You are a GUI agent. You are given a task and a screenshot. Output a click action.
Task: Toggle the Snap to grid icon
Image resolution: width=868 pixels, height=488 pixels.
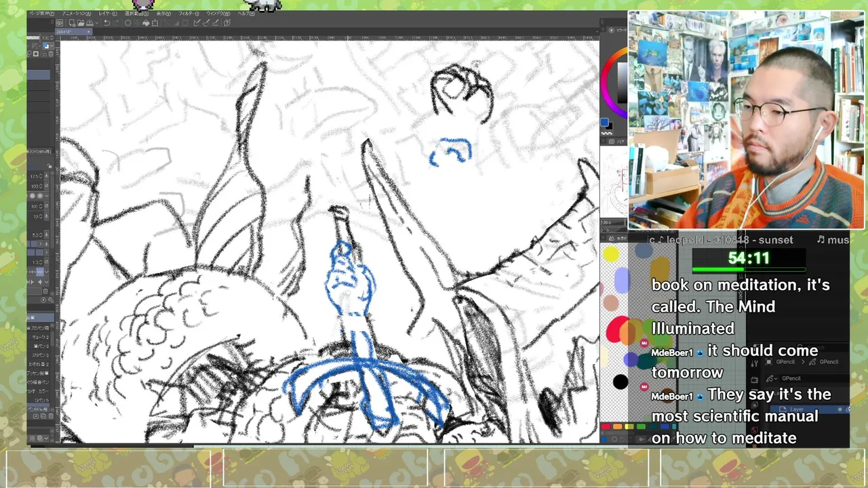click(216, 23)
